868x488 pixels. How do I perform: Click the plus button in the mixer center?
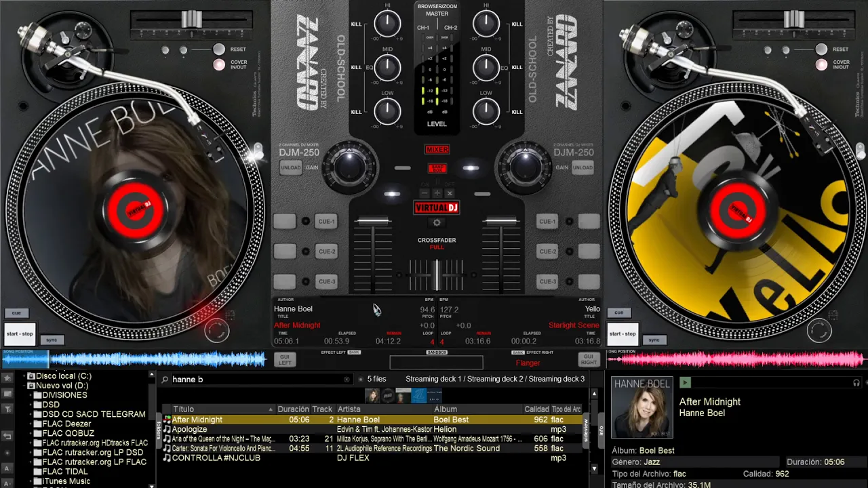click(x=437, y=193)
